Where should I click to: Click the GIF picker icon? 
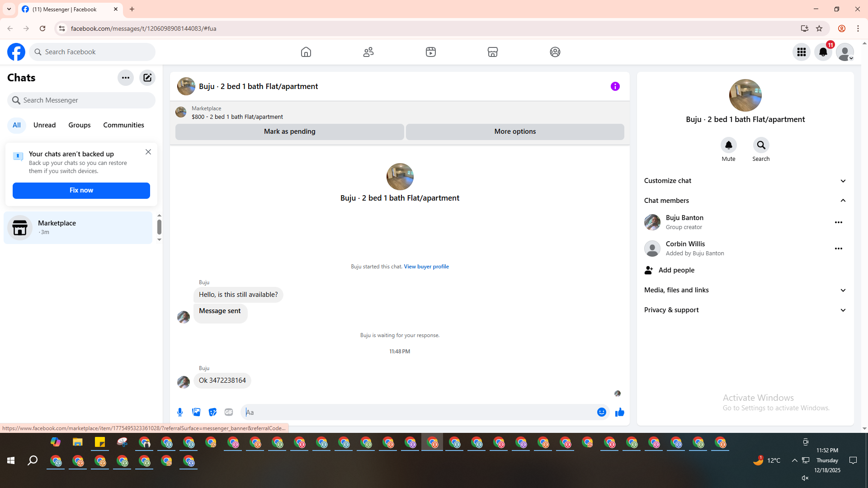click(229, 412)
